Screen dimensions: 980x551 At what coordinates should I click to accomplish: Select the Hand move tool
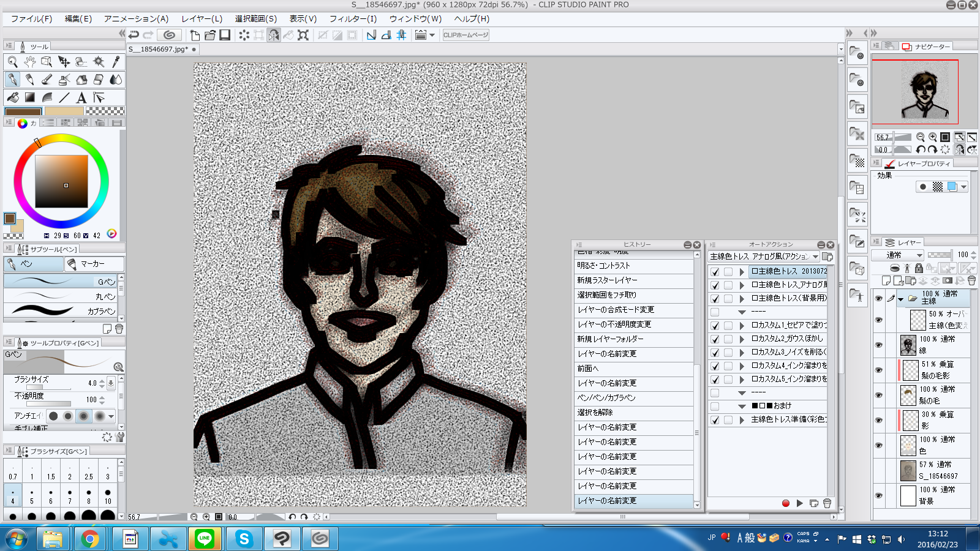point(29,62)
